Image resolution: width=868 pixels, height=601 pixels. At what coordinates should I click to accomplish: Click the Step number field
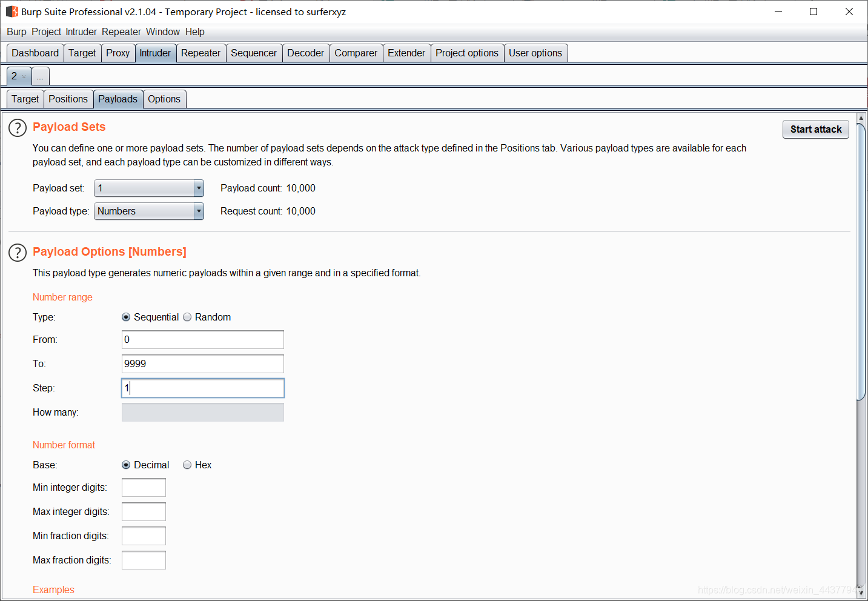(x=203, y=388)
